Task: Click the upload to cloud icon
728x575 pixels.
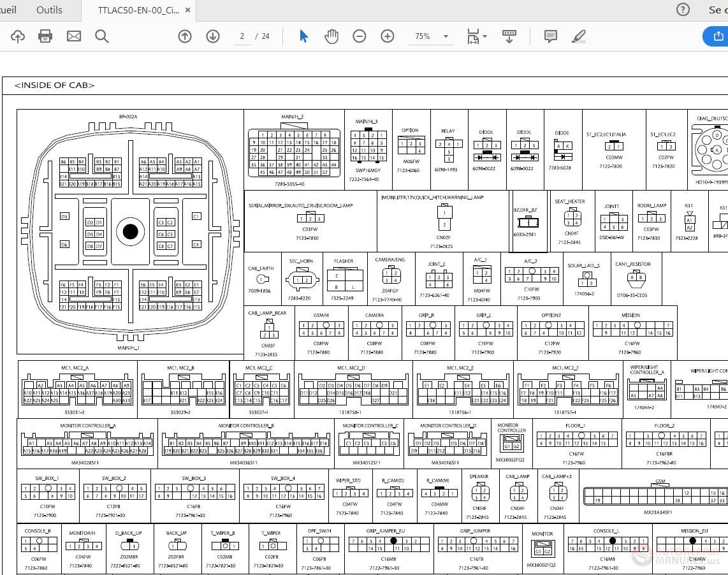Action: [x=18, y=36]
